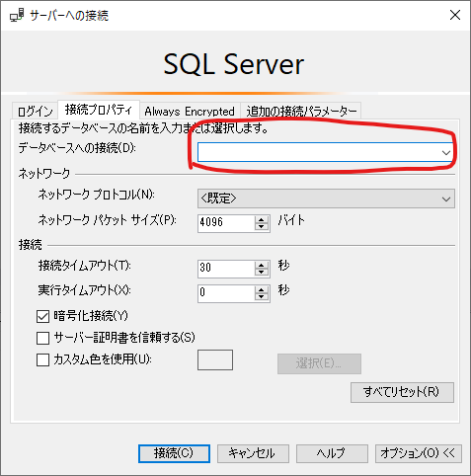Switch to the ログイン tab
Screen dimensions: 471x476
(x=35, y=112)
